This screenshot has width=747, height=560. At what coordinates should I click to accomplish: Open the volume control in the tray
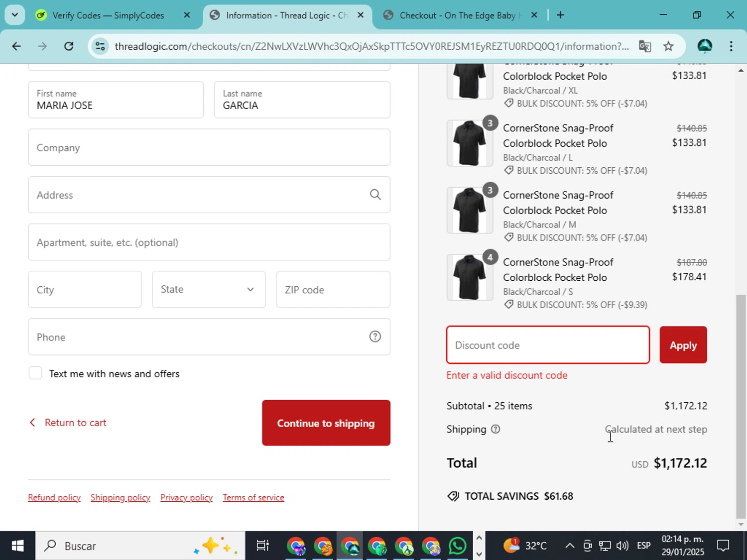pyautogui.click(x=622, y=546)
